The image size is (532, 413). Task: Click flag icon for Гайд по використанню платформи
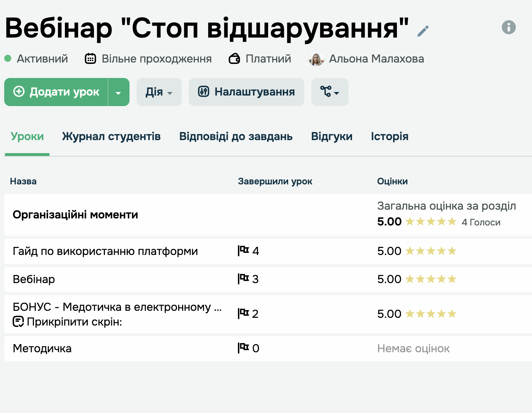(x=244, y=251)
